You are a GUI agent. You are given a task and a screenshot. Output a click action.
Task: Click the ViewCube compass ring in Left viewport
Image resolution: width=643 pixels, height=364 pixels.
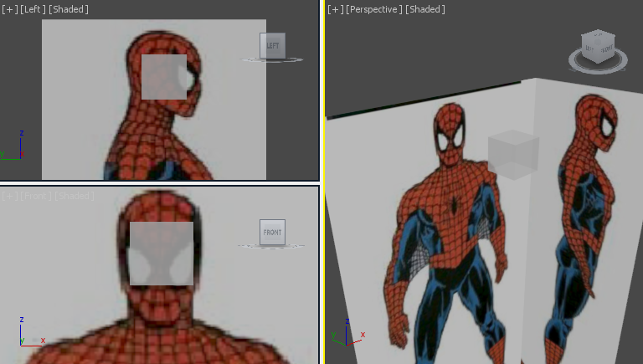[271, 60]
